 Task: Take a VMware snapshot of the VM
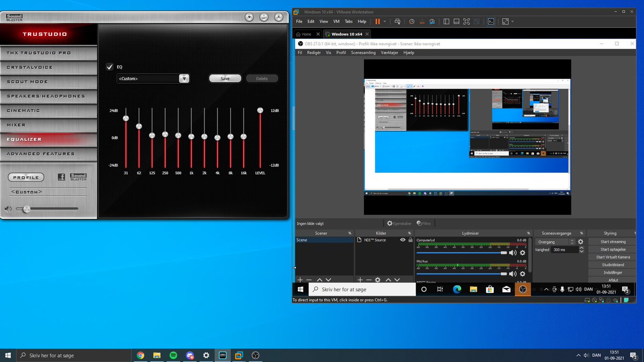(x=412, y=21)
